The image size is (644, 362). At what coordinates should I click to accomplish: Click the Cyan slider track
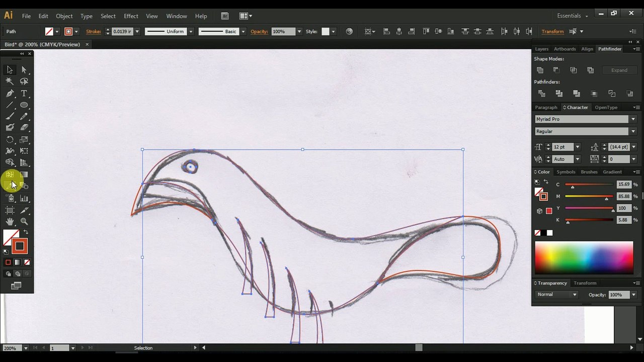589,185
